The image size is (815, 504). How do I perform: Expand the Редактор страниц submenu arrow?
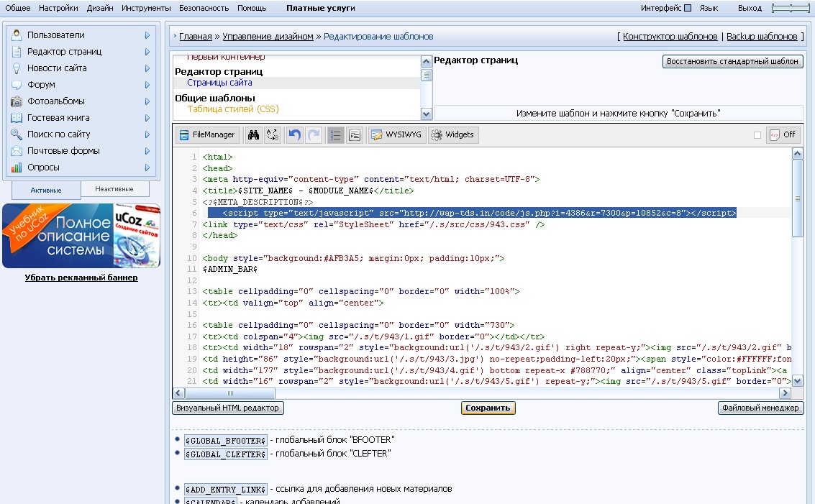(x=147, y=52)
